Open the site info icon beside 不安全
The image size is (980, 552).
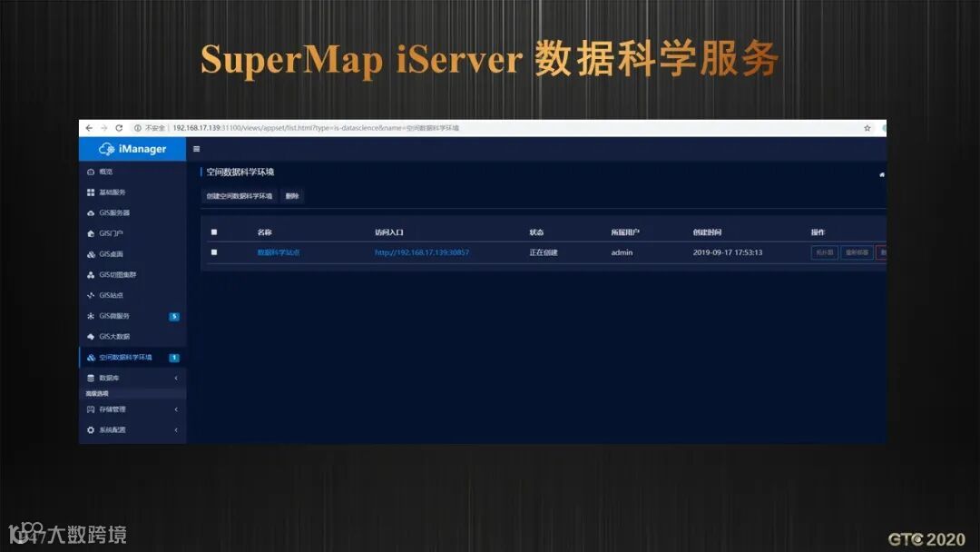(x=138, y=128)
